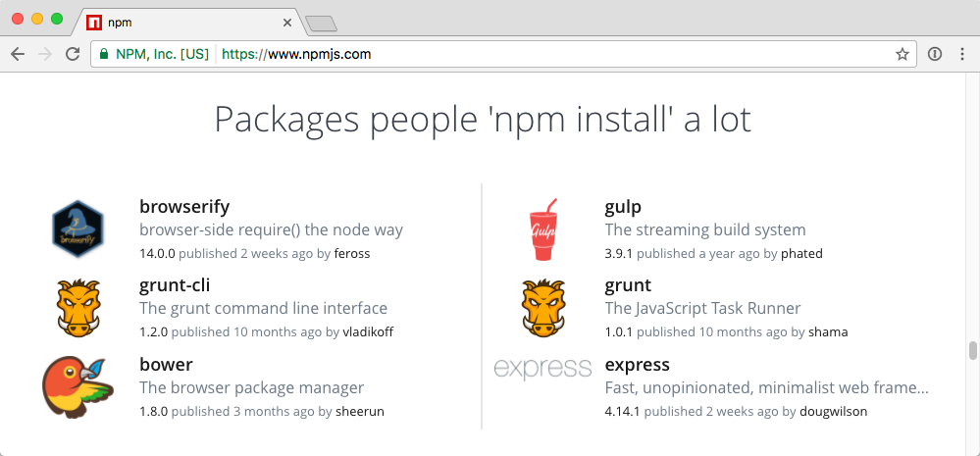Click the grunt-cli boar logo
The width and height of the screenshot is (980, 456).
77,308
